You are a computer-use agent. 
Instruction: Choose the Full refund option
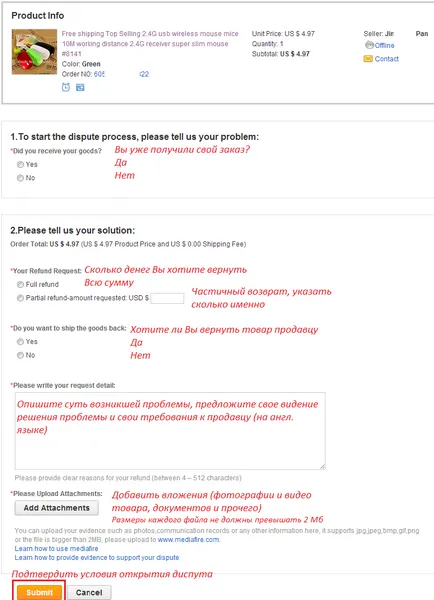click(x=20, y=284)
